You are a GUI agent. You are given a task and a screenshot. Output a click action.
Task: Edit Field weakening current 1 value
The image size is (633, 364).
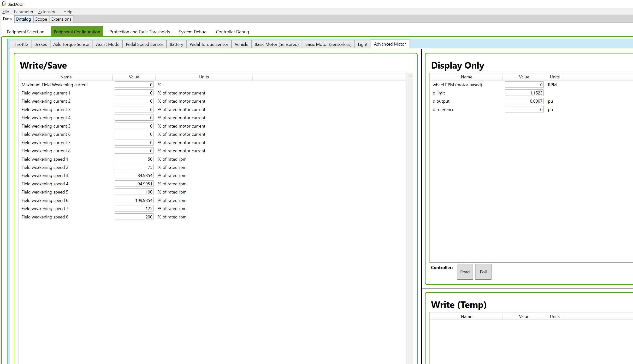[x=134, y=93]
